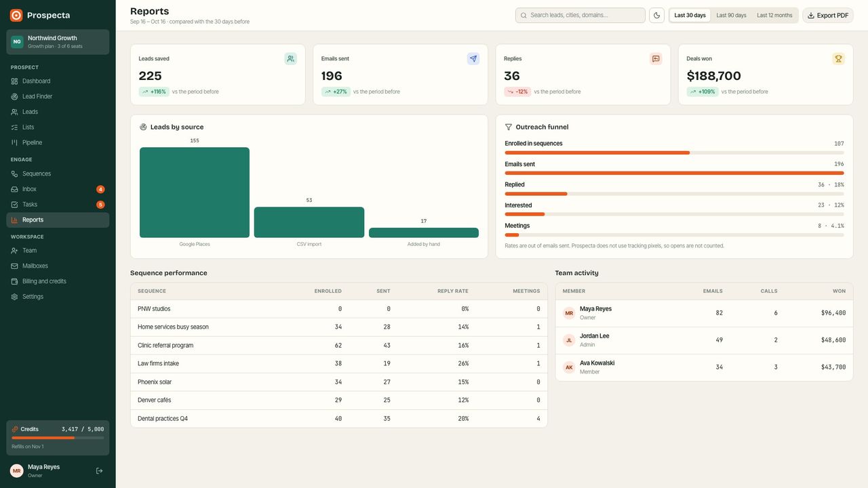
Task: Click the Reports chart icon
Action: point(15,220)
